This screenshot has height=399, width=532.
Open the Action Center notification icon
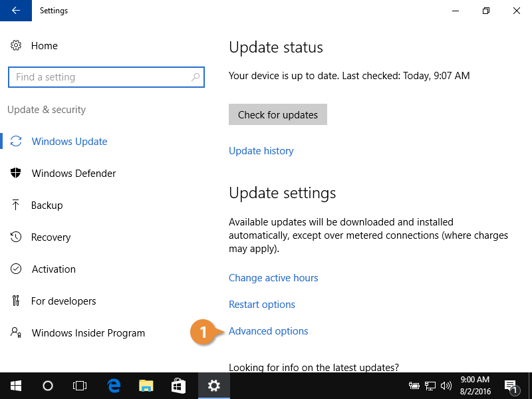click(511, 386)
